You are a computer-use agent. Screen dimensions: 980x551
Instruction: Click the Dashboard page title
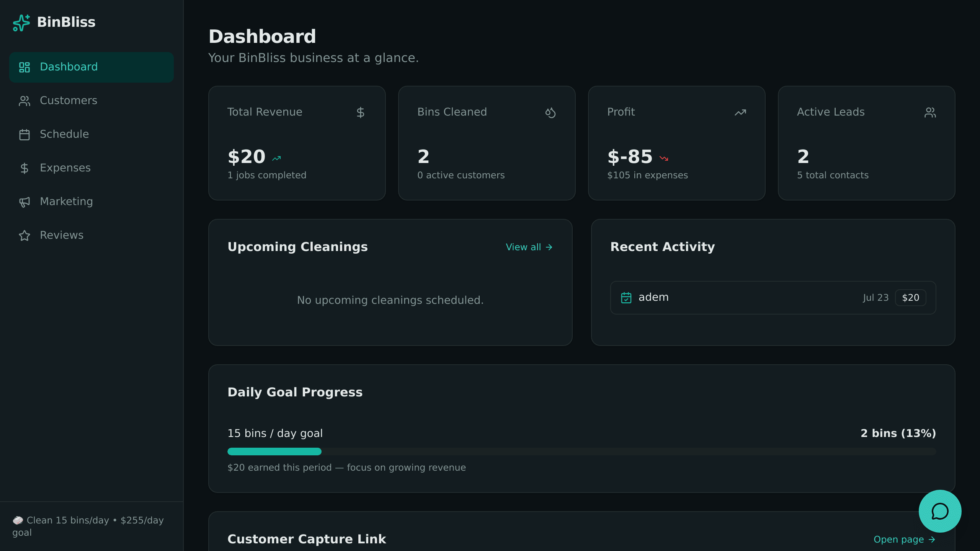(262, 37)
